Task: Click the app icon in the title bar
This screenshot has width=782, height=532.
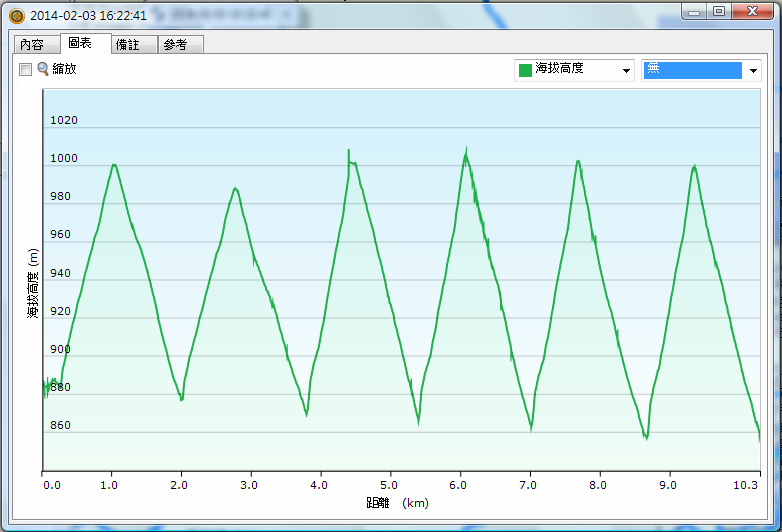Action: [x=15, y=15]
